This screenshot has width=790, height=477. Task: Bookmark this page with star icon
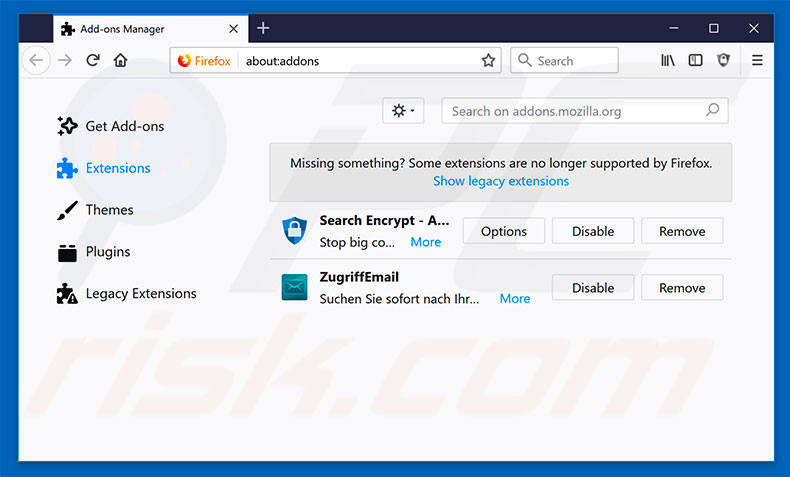488,61
